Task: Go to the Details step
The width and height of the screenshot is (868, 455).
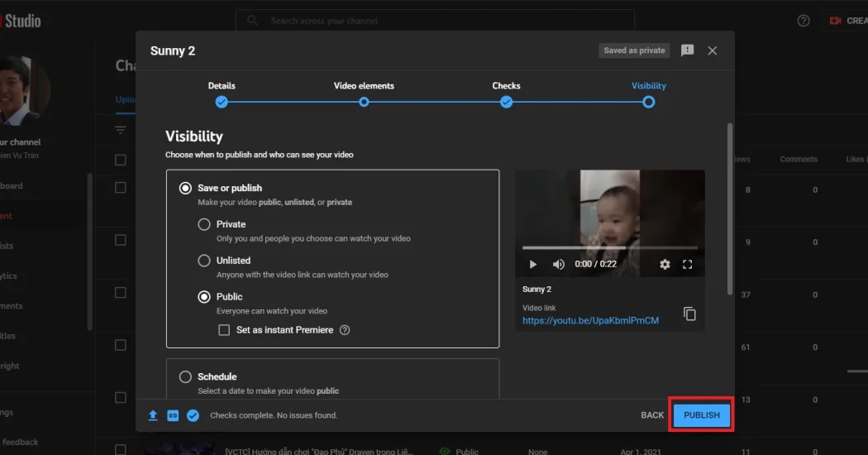Action: click(x=222, y=102)
